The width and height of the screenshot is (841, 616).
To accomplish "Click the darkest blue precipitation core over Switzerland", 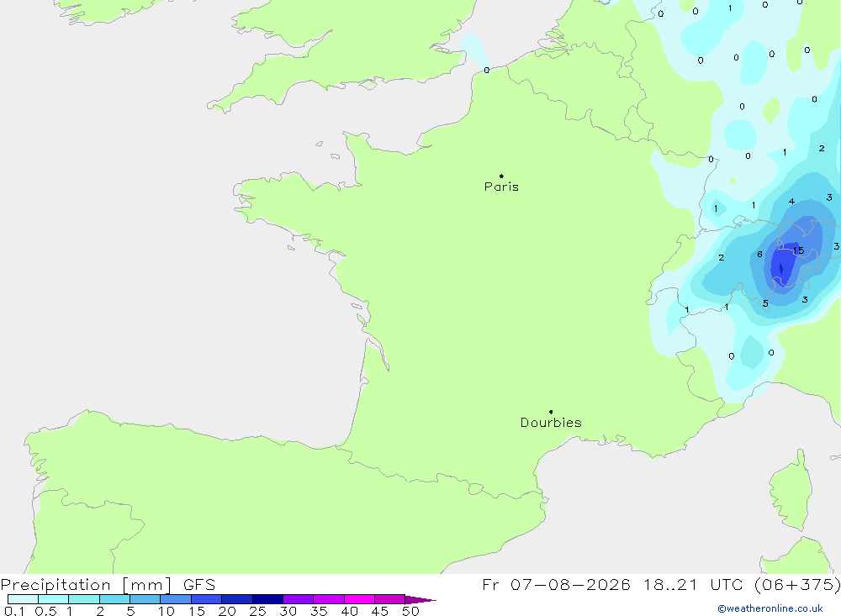I will tap(781, 267).
